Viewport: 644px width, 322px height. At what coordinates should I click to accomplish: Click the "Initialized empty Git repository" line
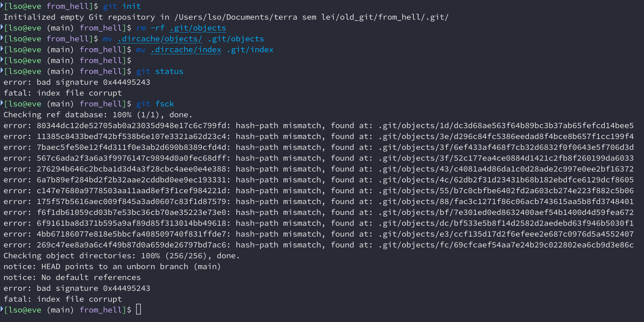point(226,17)
